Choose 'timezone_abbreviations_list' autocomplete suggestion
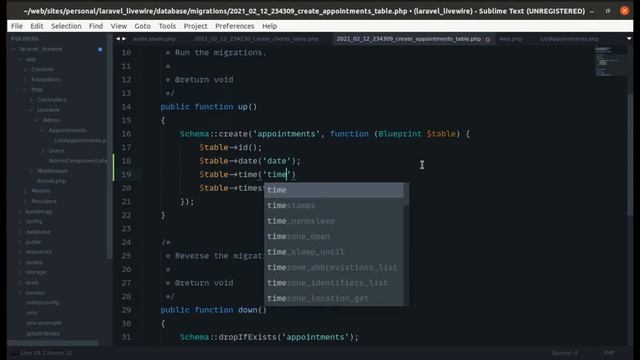This screenshot has height=360, width=640. tap(334, 267)
